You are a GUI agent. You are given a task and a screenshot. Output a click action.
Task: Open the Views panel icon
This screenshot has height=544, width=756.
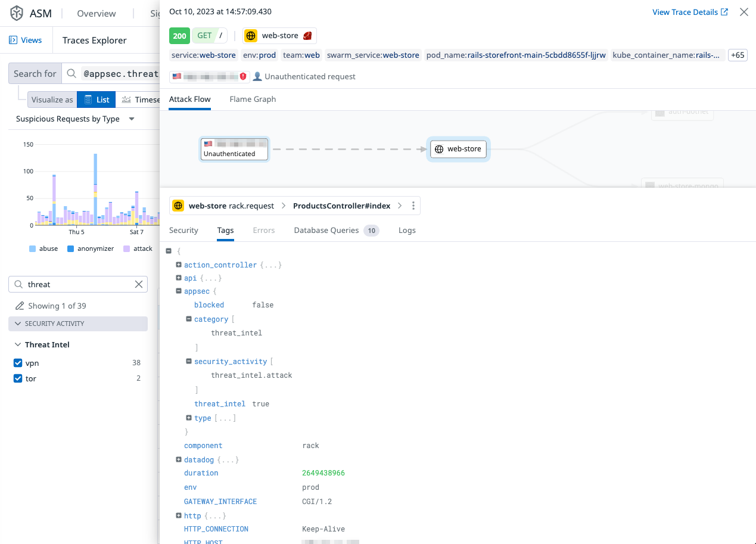13,41
